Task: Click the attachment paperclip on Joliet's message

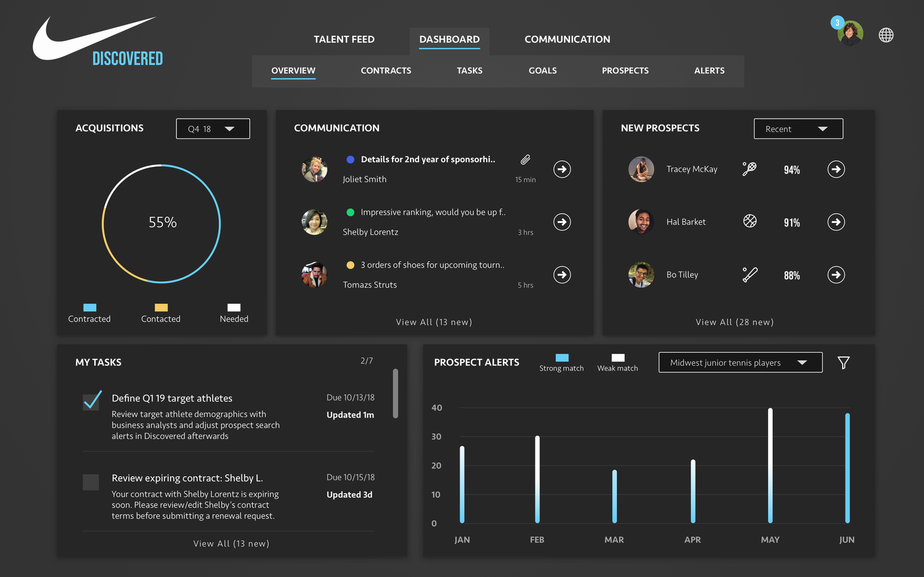Action: click(526, 160)
